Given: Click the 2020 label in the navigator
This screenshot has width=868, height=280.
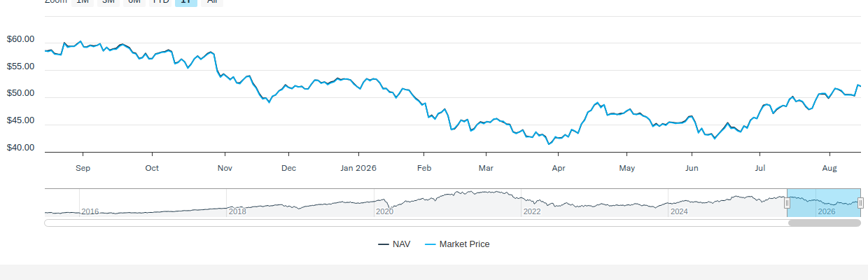Looking at the screenshot, I should [384, 211].
